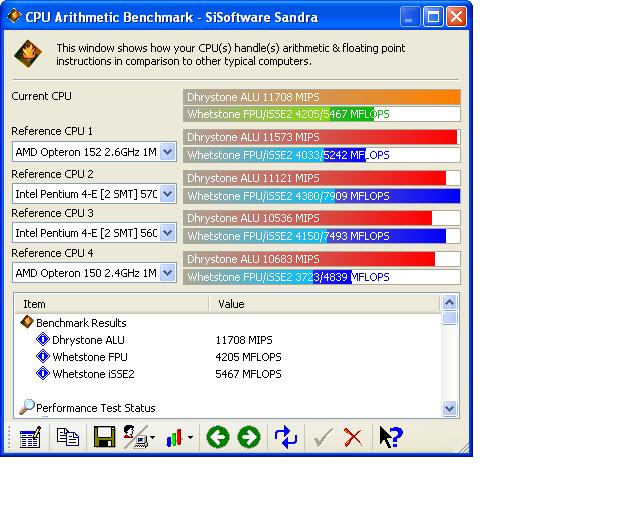Click the results list scrollbar thumb

tap(449, 318)
